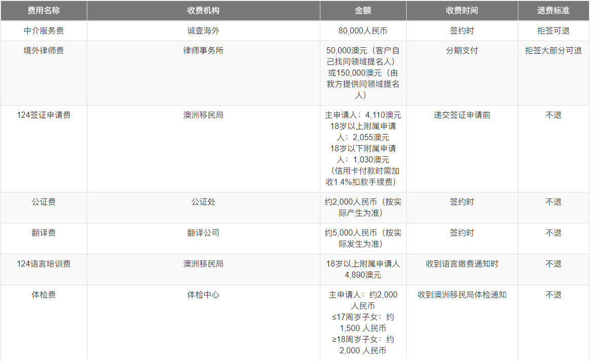Select 澳洲移民局 in the 124签证申请费 row
Screen dimensions: 593x364
pos(204,149)
